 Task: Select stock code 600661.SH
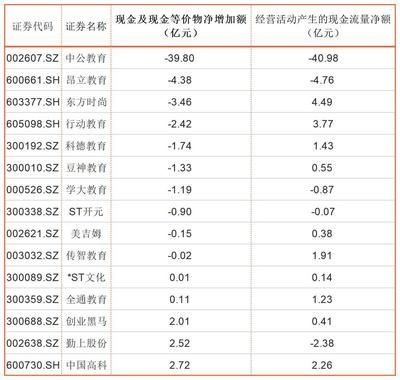point(33,80)
